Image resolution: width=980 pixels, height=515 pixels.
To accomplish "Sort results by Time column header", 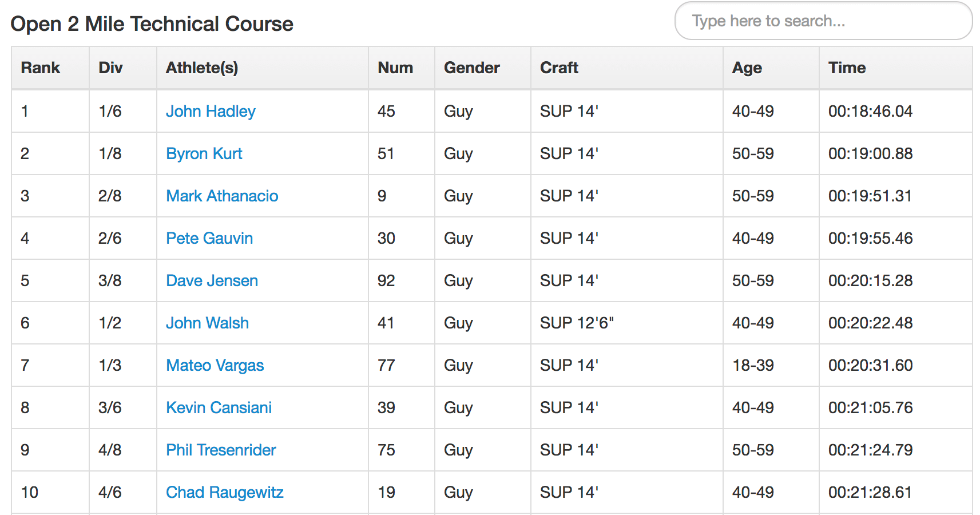I will pyautogui.click(x=847, y=68).
